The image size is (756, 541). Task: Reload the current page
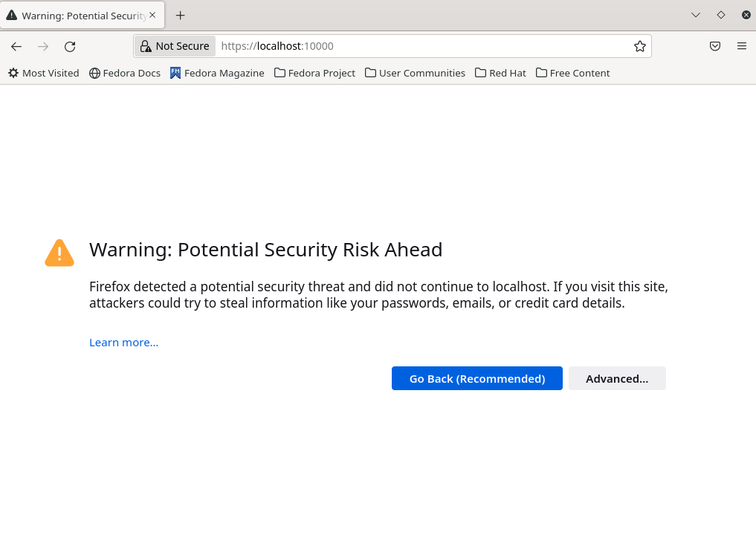(70, 46)
